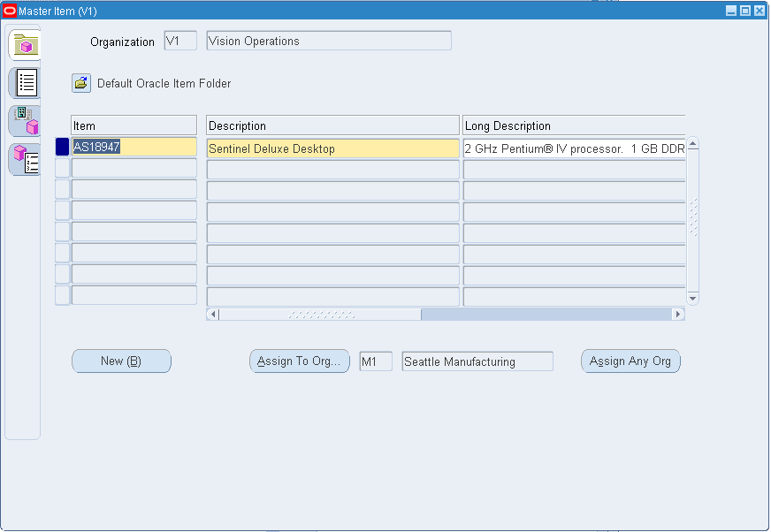Click the Organization code field V1
Viewport: 771px width, 532px height.
coord(180,41)
